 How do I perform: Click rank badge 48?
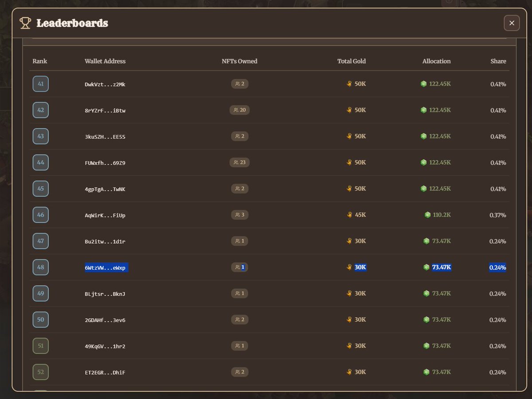[x=41, y=267]
